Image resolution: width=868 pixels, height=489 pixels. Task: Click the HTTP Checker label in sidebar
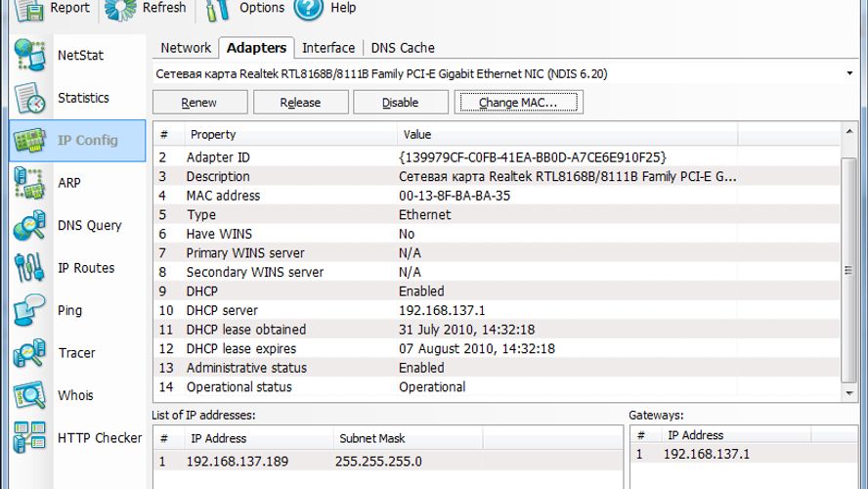pyautogui.click(x=100, y=438)
